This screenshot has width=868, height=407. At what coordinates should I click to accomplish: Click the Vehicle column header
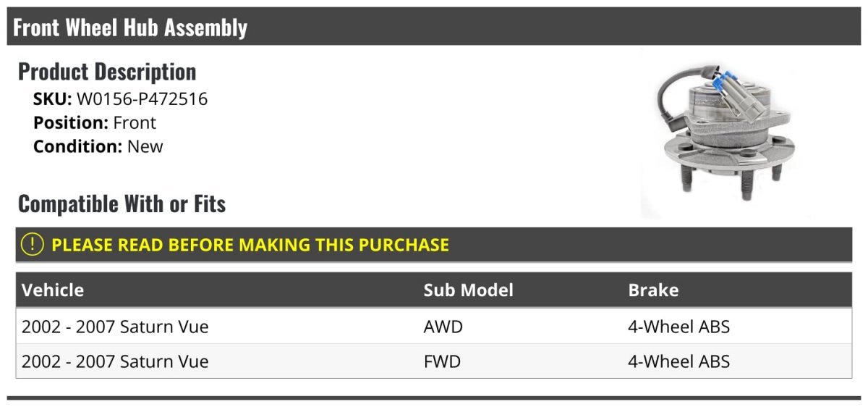coord(53,290)
